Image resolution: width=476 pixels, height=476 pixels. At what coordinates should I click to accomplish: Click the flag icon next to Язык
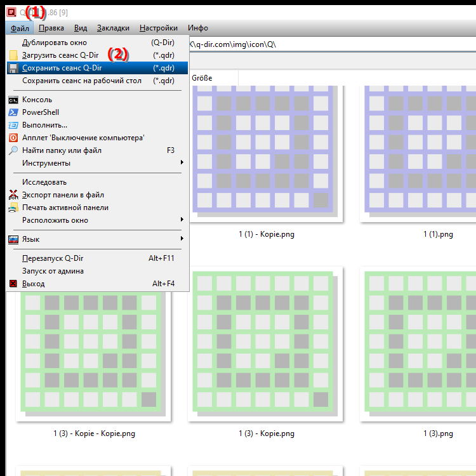point(13,239)
